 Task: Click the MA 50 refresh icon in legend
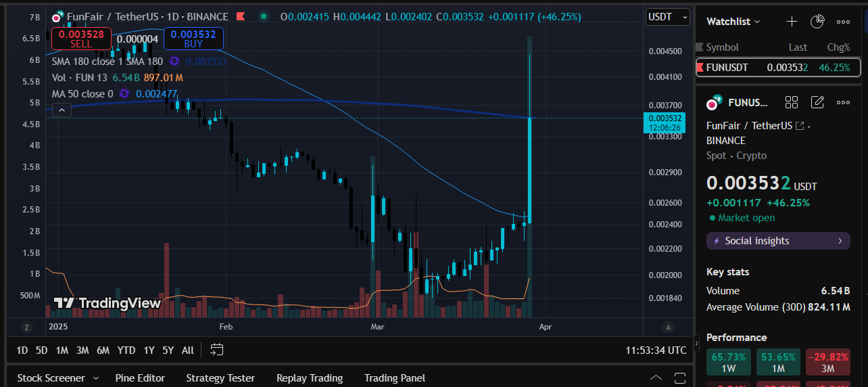pos(124,93)
